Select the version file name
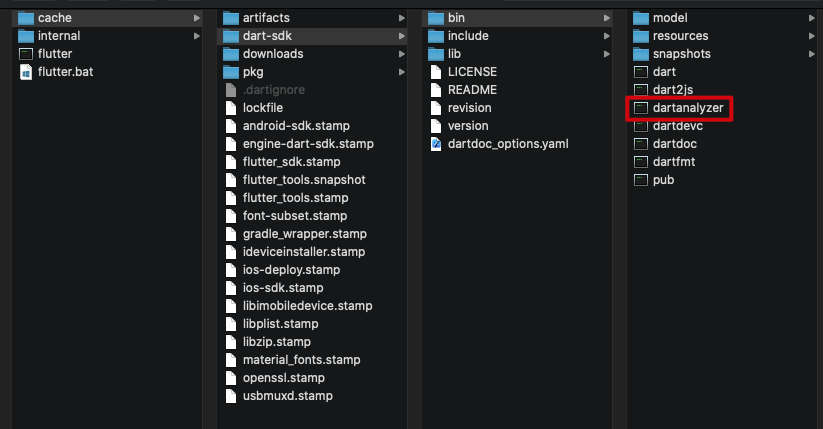 (468, 126)
